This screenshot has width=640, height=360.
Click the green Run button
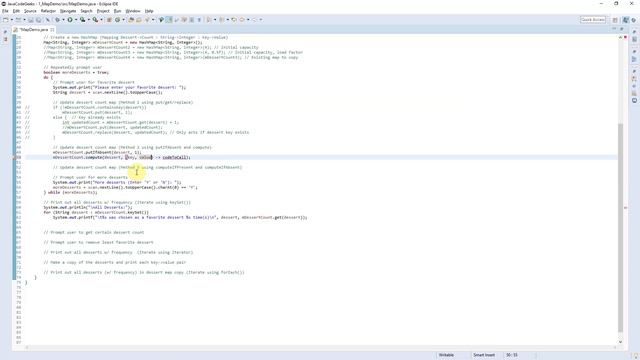(x=70, y=20)
